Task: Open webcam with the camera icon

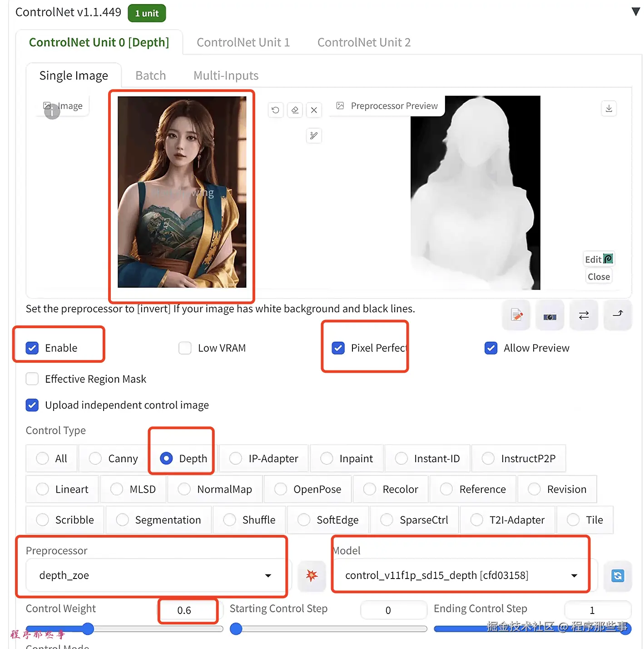Action: point(550,315)
